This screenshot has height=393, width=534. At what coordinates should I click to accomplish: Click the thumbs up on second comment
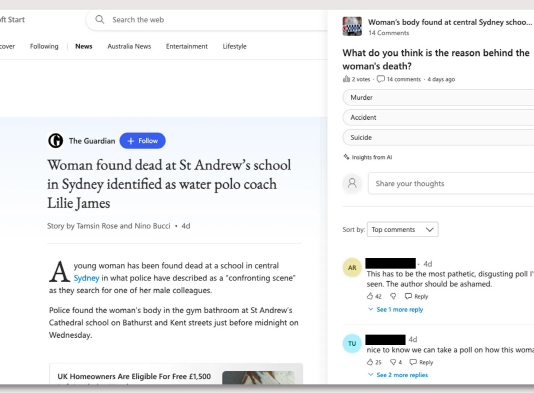point(370,362)
